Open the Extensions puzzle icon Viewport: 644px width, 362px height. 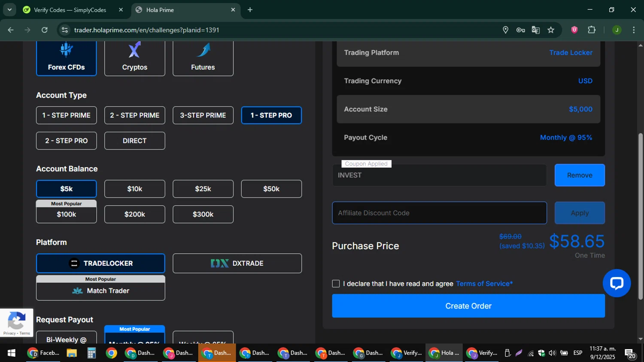click(x=592, y=30)
